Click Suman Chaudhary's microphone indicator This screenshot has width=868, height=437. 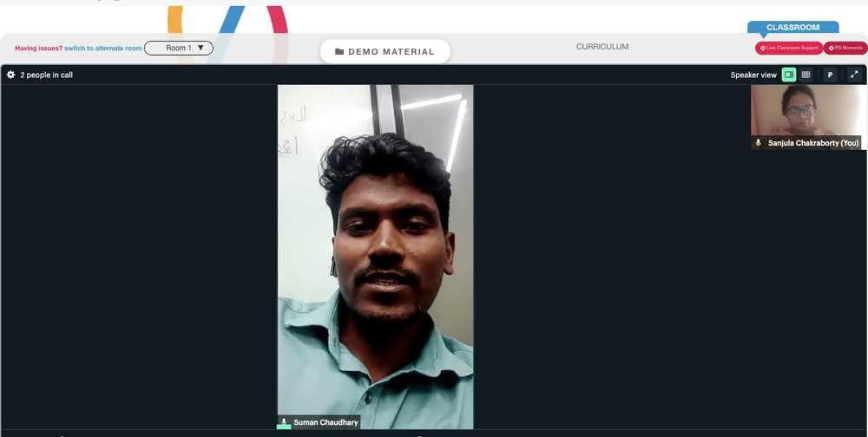[284, 422]
